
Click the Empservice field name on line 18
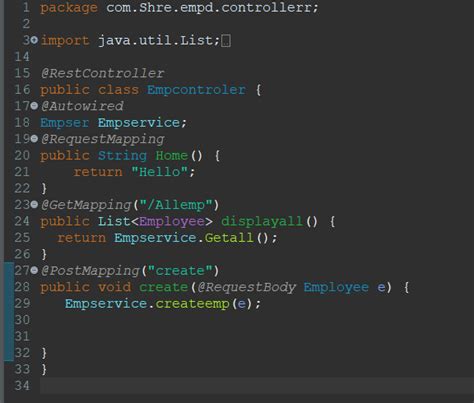pos(139,122)
